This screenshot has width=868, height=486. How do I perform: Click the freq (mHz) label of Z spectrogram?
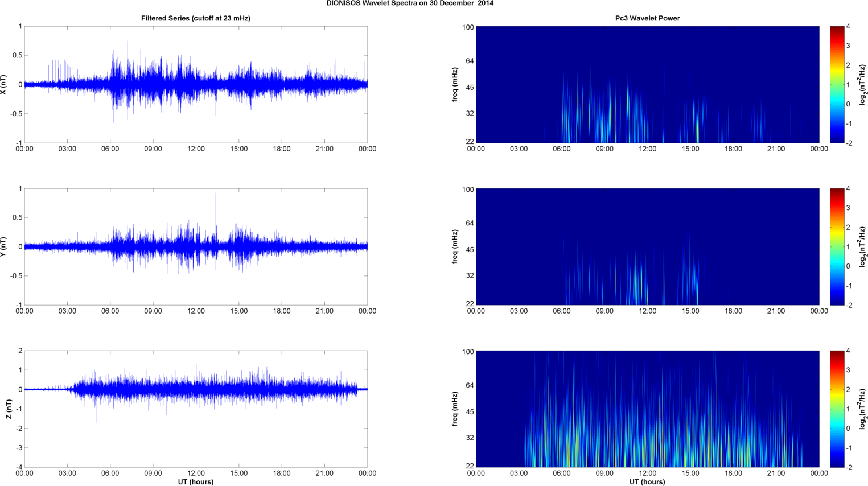pos(455,409)
